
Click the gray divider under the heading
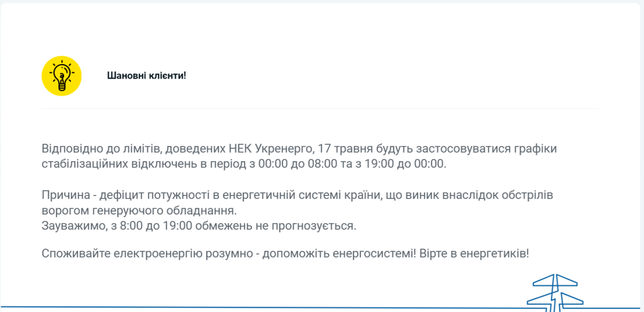click(x=320, y=109)
